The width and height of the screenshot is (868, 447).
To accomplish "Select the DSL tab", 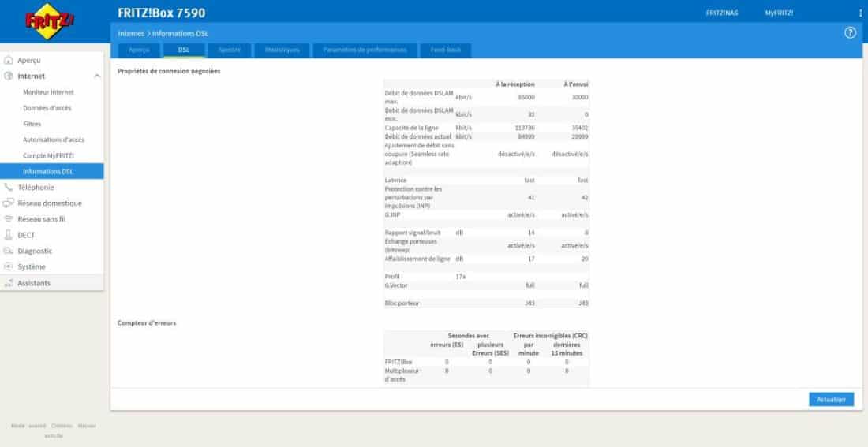I will point(184,50).
